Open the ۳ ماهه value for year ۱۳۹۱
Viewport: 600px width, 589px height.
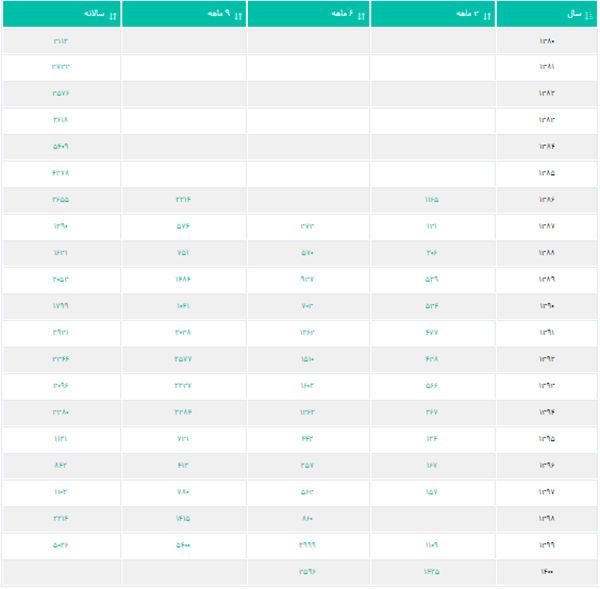click(431, 332)
